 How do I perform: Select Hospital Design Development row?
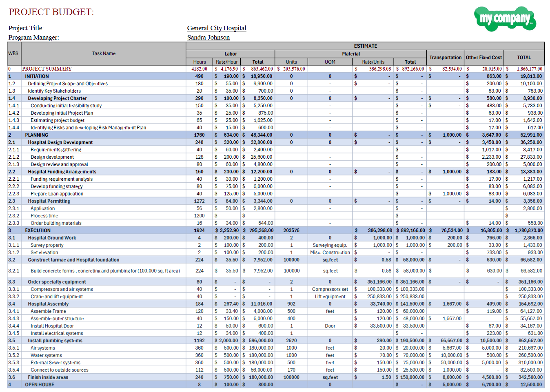point(60,142)
